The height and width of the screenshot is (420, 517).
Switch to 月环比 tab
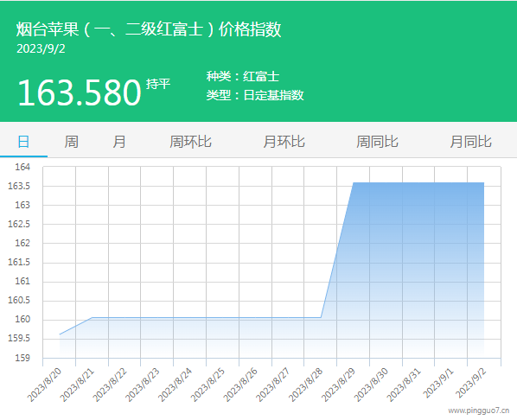284,142
